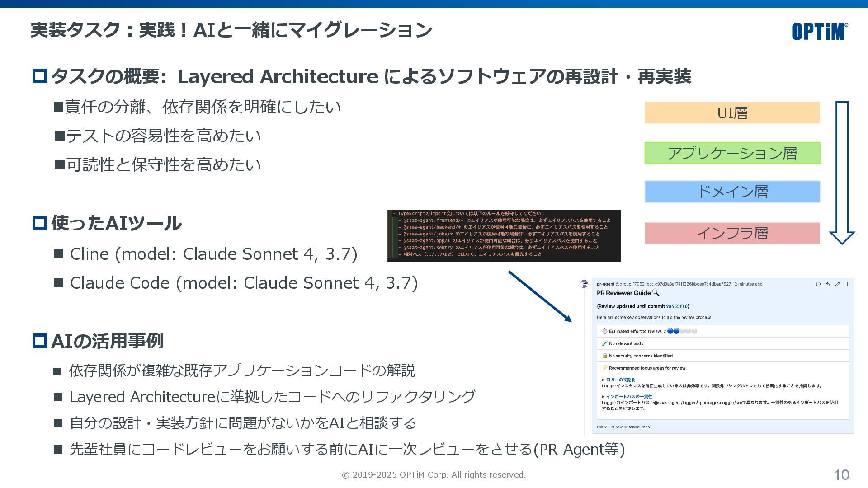
Task: Click the heading 使ったAIツール
Action: tap(117, 223)
